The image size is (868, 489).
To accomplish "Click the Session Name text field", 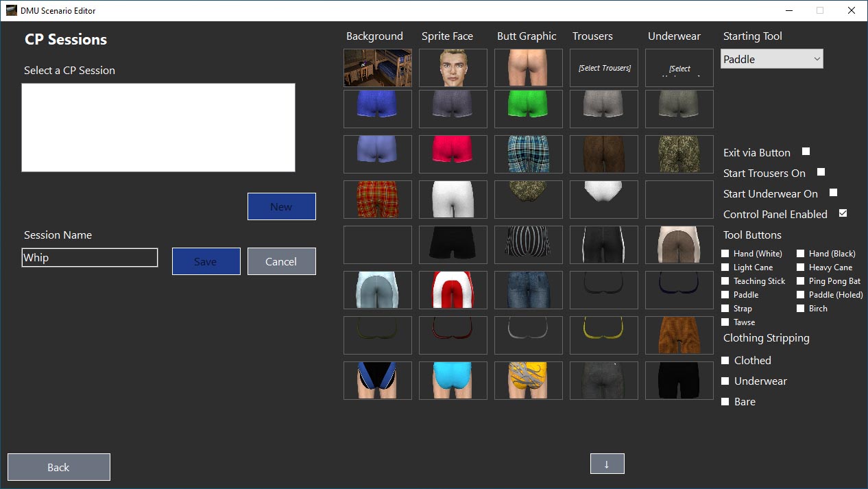I will 90,258.
